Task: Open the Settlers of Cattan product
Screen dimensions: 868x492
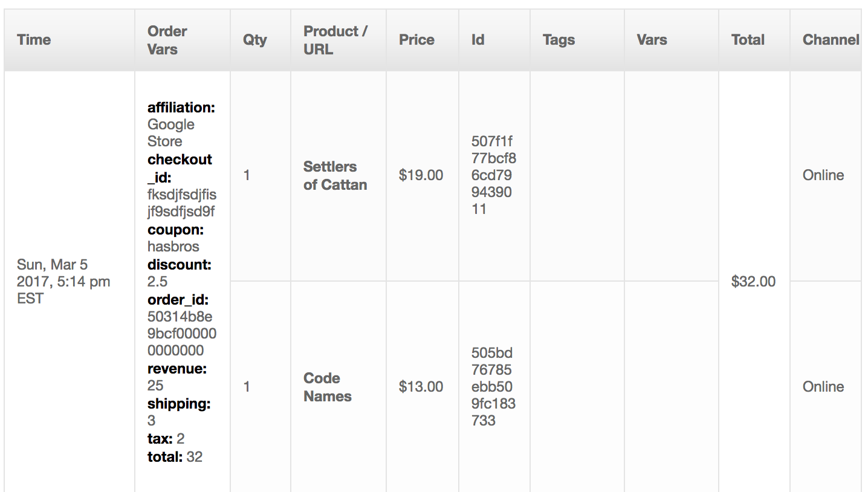Action: (335, 175)
